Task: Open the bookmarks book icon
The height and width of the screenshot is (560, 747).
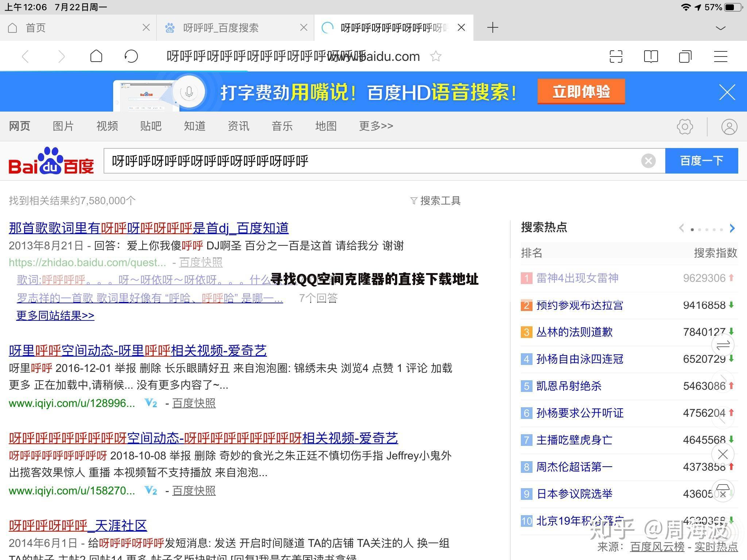Action: 651,57
